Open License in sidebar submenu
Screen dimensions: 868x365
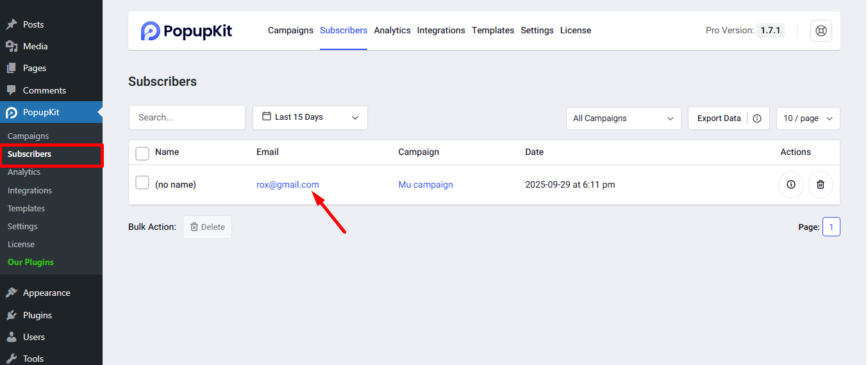pyautogui.click(x=21, y=244)
